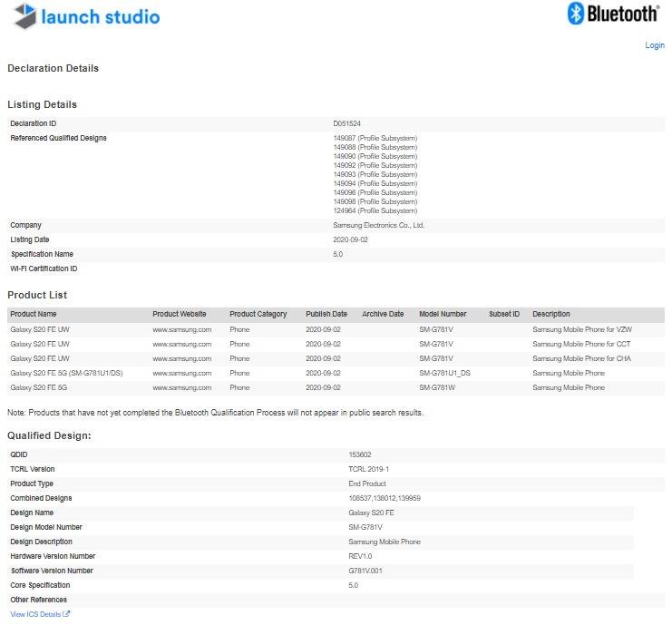Select the Product Website column header

(180, 314)
